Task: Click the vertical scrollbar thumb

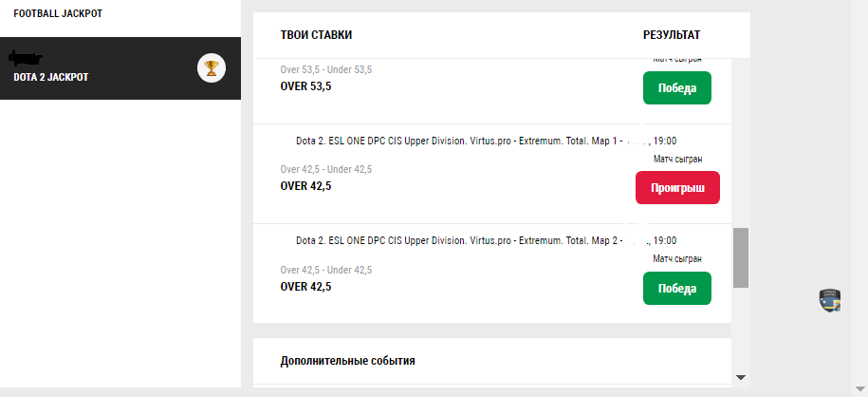Action: [740, 256]
